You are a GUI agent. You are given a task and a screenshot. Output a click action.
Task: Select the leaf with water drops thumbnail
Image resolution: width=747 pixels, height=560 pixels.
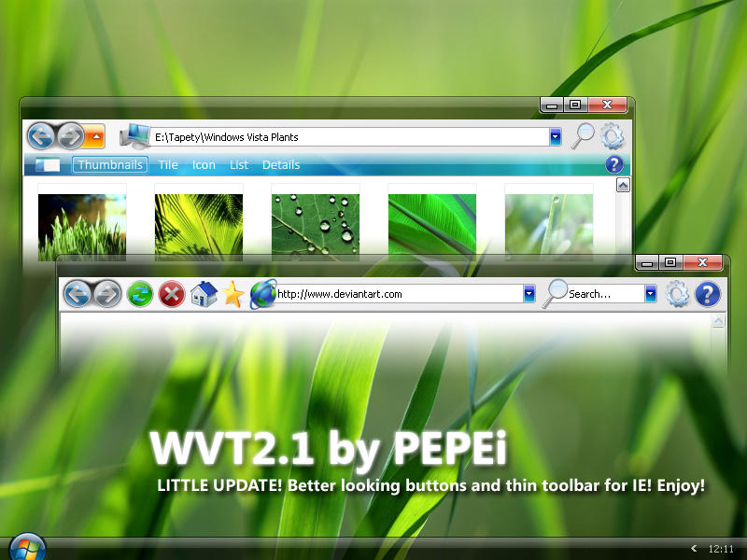(x=316, y=227)
